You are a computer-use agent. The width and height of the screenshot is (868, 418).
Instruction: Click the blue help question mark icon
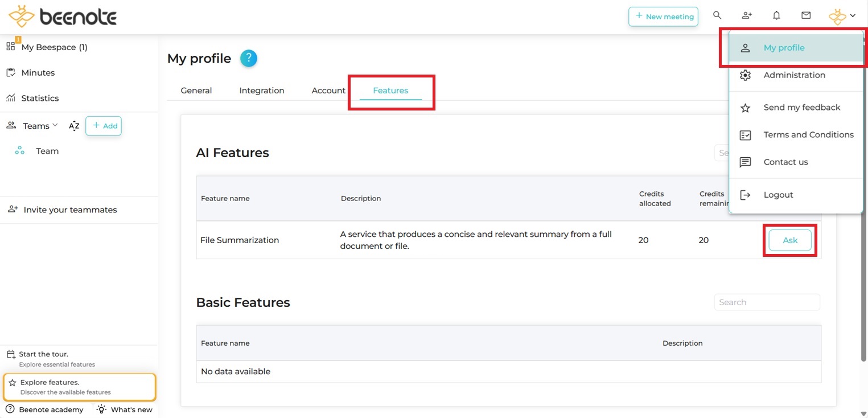(249, 58)
